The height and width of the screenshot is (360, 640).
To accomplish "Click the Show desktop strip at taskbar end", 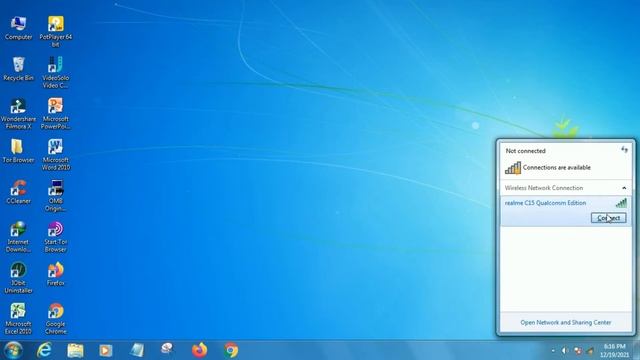I will [x=637, y=350].
